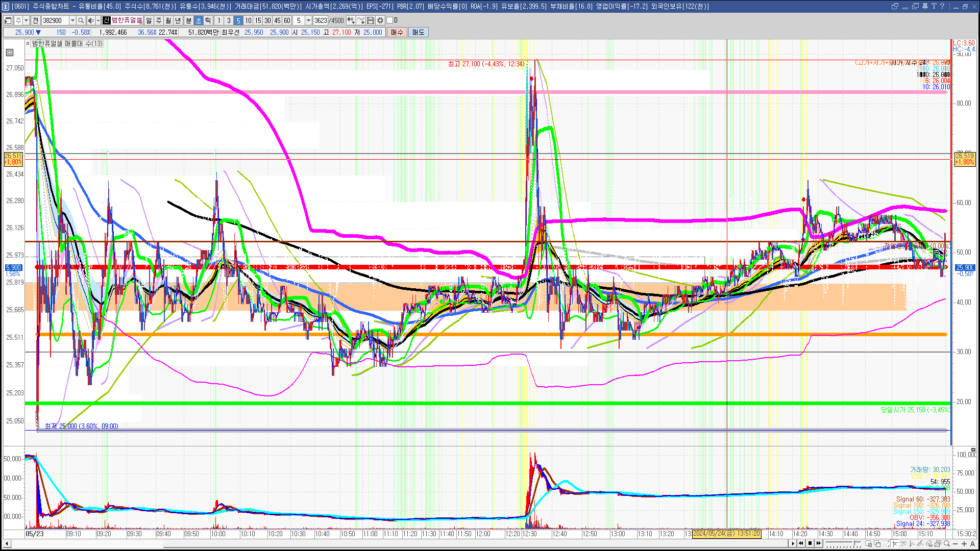980x551 pixels.
Task: Click the speaker sound icon
Action: pyautogui.click(x=91, y=20)
